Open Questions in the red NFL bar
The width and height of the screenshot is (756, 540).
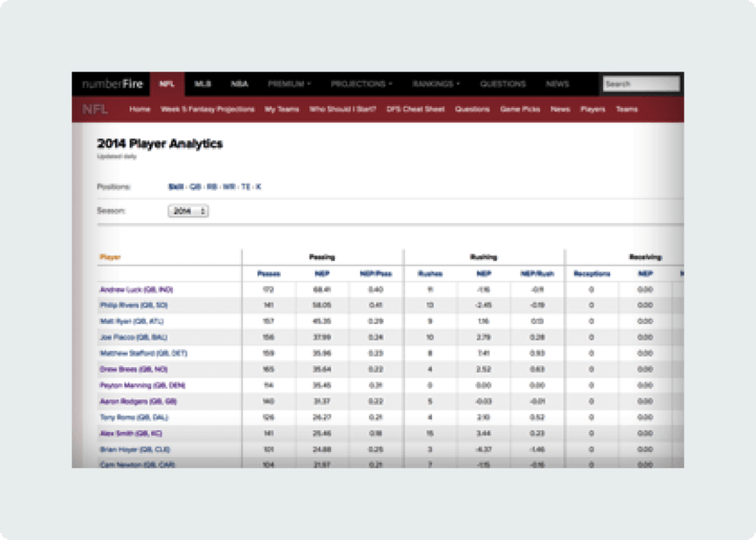click(472, 110)
